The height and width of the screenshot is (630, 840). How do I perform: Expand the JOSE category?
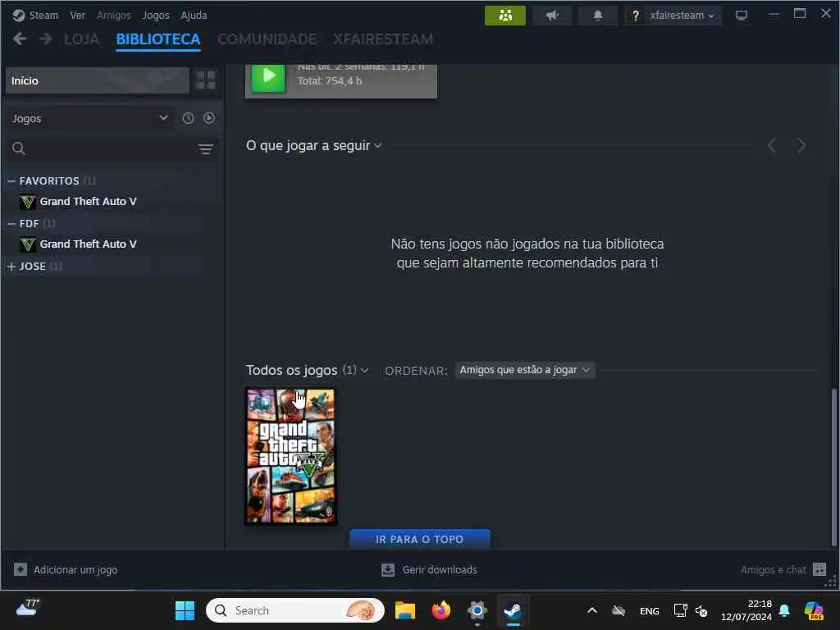click(11, 267)
